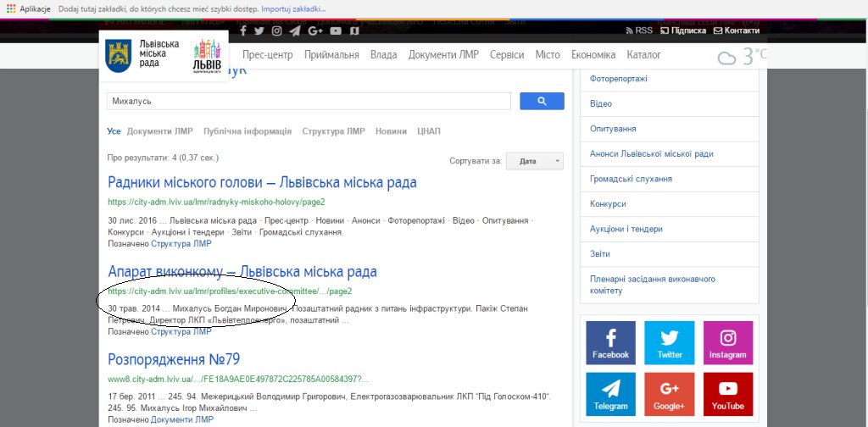Click the cloud weather icon
The width and height of the screenshot is (868, 427).
point(726,58)
